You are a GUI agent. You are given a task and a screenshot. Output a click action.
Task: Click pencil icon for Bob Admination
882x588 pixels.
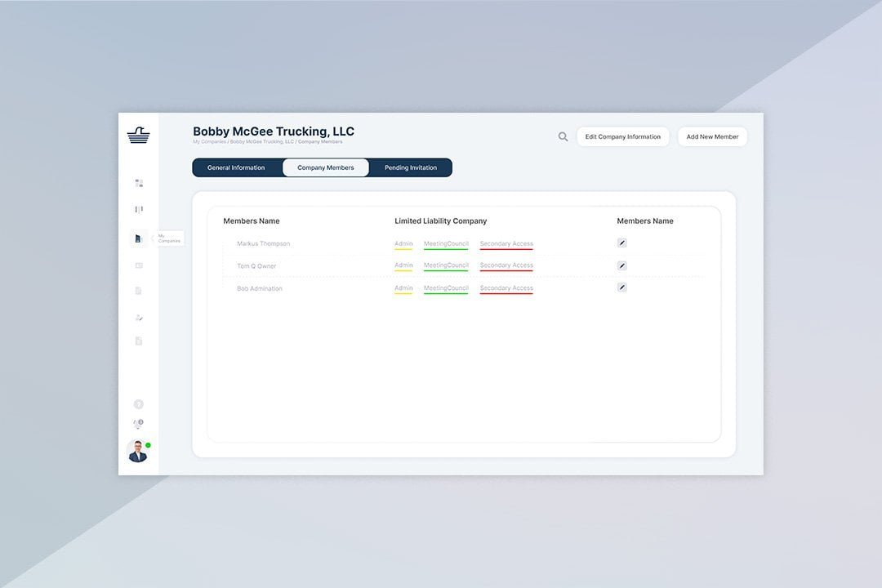[621, 287]
